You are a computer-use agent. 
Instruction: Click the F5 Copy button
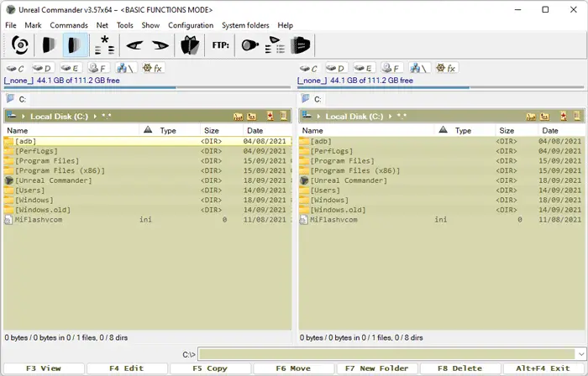pyautogui.click(x=210, y=368)
